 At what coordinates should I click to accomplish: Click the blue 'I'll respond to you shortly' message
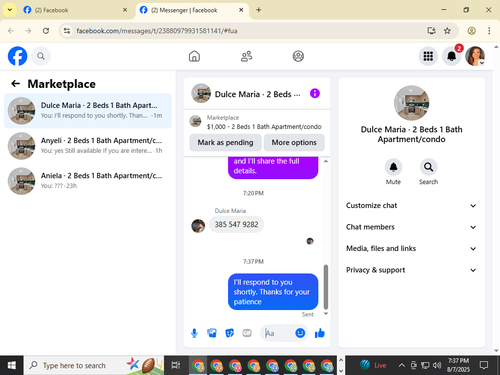[x=273, y=292]
